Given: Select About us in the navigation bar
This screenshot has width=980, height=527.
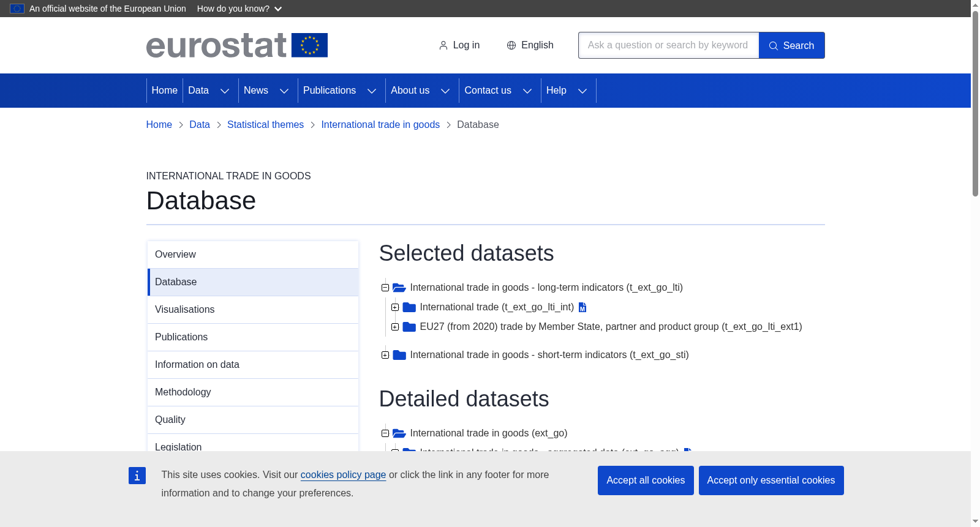Looking at the screenshot, I should pos(410,91).
